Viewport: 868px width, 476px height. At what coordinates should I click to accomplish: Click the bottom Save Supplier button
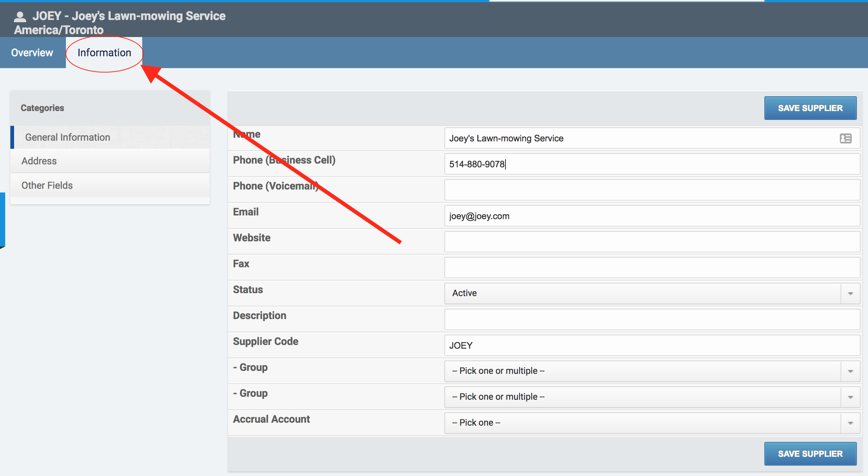coord(810,454)
